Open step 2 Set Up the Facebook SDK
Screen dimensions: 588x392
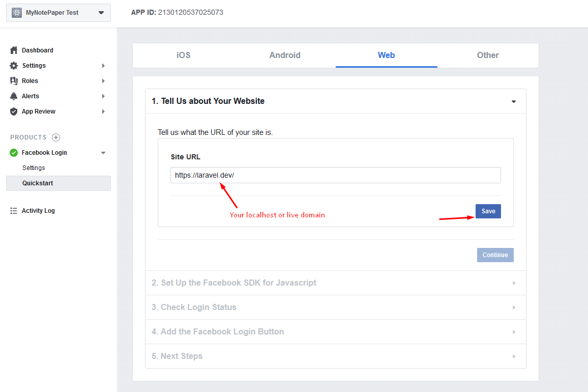coord(336,283)
